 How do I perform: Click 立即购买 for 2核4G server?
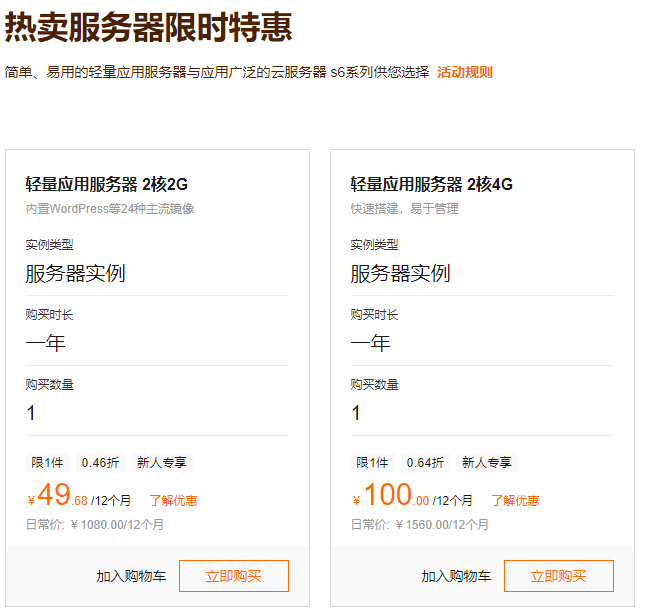[x=558, y=576]
